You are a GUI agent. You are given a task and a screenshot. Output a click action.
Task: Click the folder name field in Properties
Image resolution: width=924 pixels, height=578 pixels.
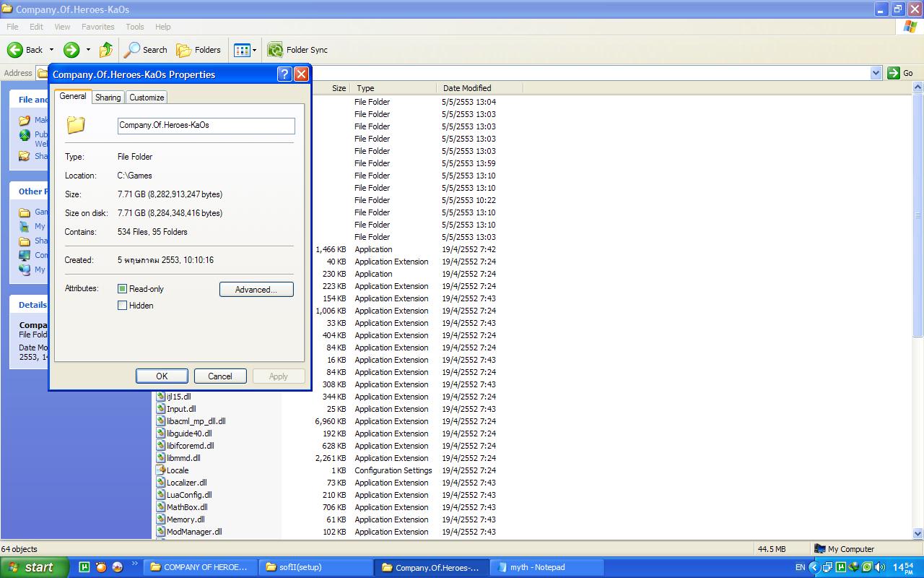(206, 126)
